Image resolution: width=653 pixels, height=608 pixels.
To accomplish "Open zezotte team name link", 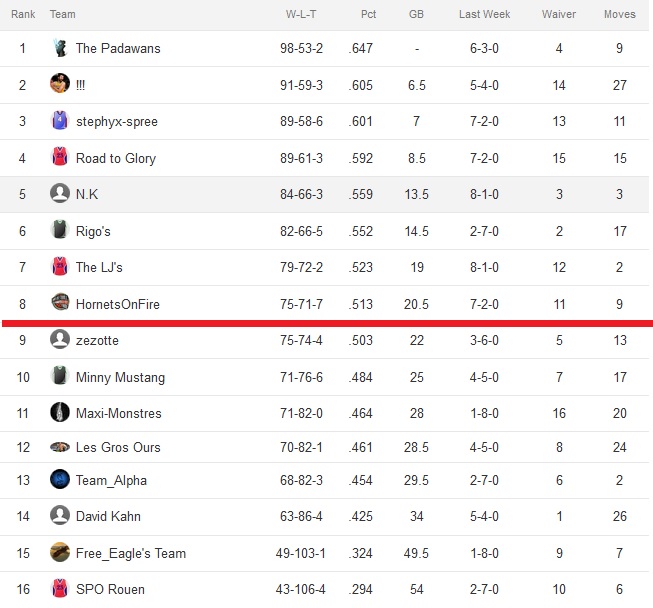I will pos(97,340).
